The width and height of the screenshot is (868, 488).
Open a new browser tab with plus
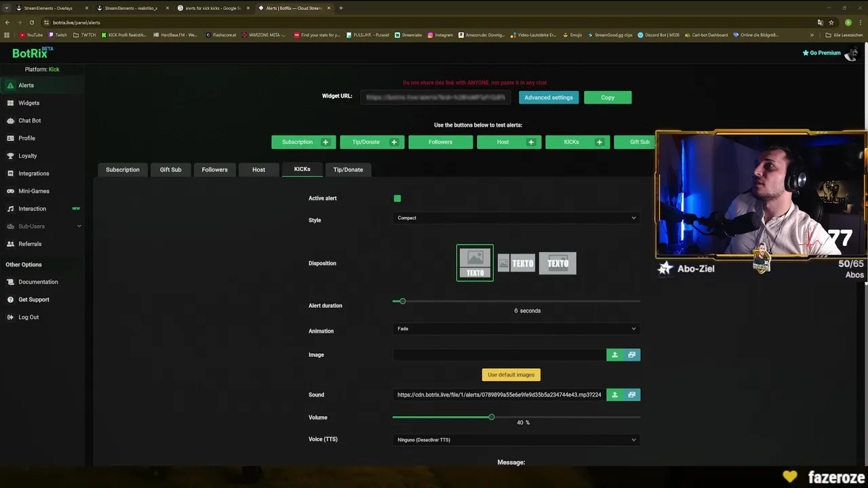341,8
